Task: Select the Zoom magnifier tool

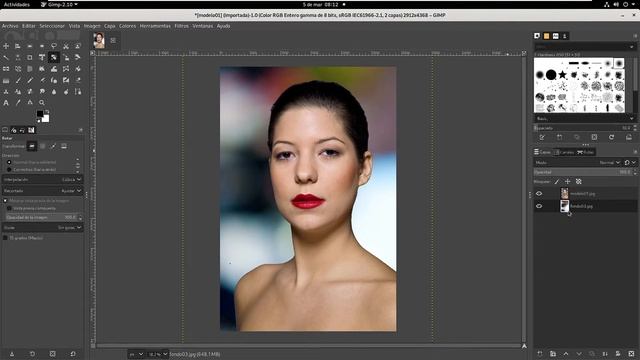Action: pyautogui.click(x=42, y=103)
